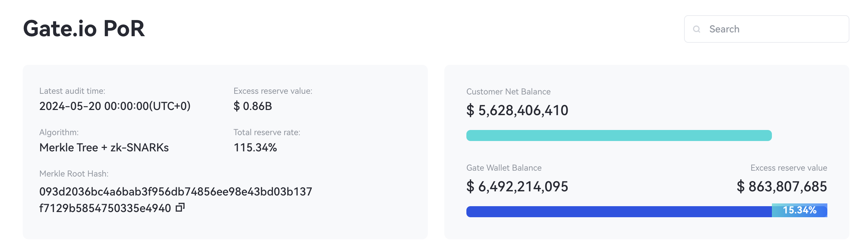Click the $ 5,628,406,410 customer balance amount

coord(517,111)
